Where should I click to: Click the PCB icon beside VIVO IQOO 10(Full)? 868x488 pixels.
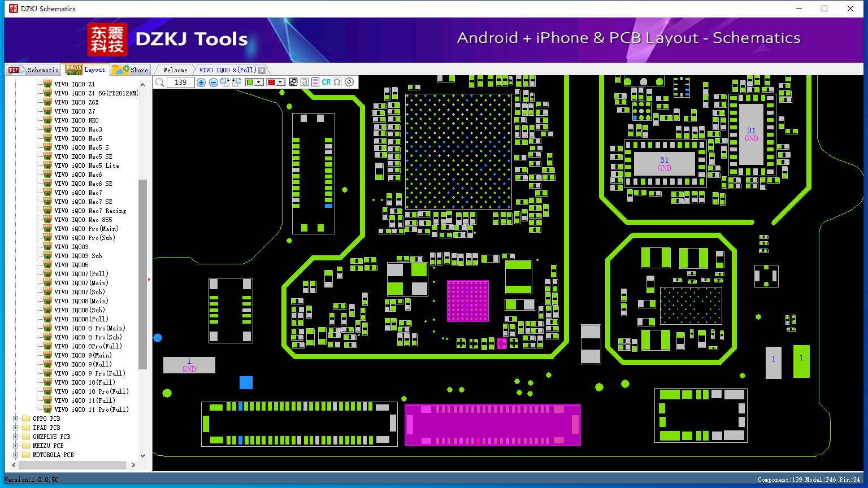point(47,382)
